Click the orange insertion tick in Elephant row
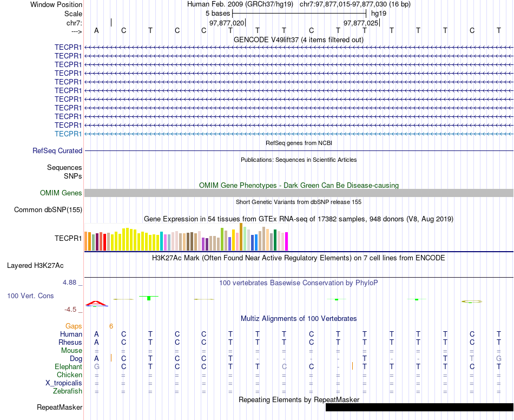This screenshot has width=514, height=420. point(352,366)
